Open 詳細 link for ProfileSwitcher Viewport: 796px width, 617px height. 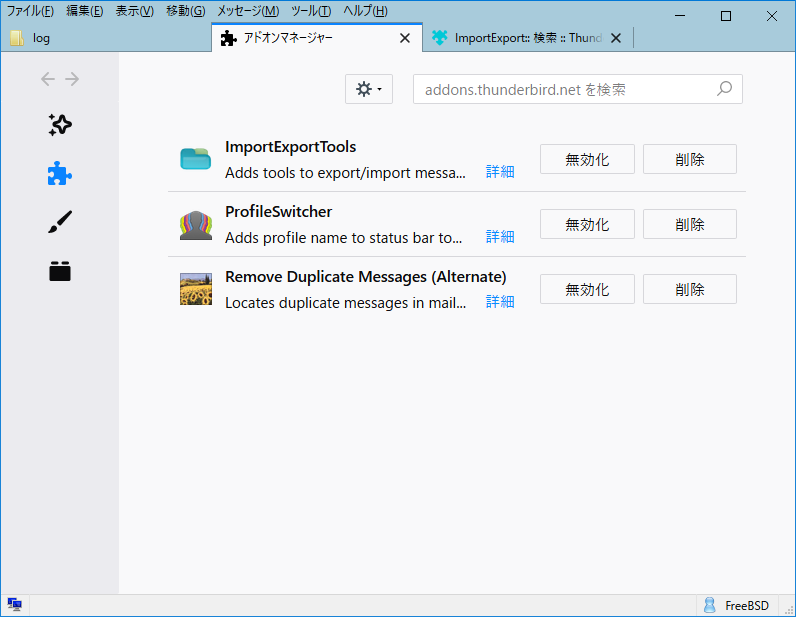[x=500, y=237]
